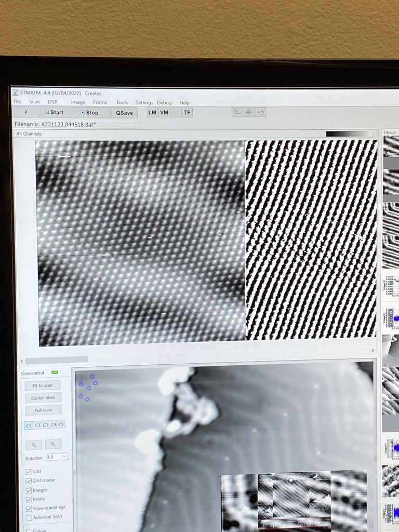Click the LM toolbar button

152,112
